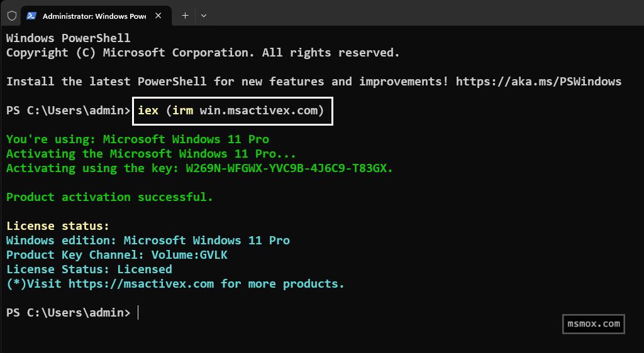This screenshot has height=353, width=644.
Task: Click the msmox.com watermark badge
Action: pos(592,324)
